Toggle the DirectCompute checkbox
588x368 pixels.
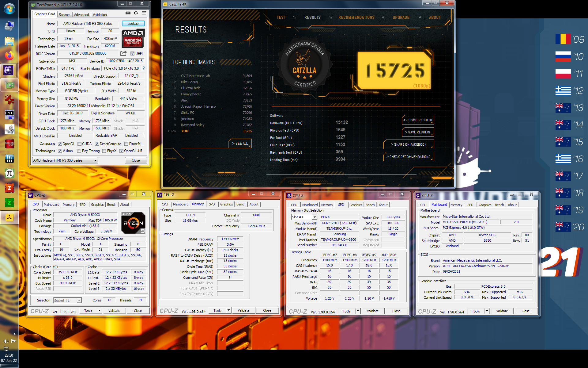97,144
